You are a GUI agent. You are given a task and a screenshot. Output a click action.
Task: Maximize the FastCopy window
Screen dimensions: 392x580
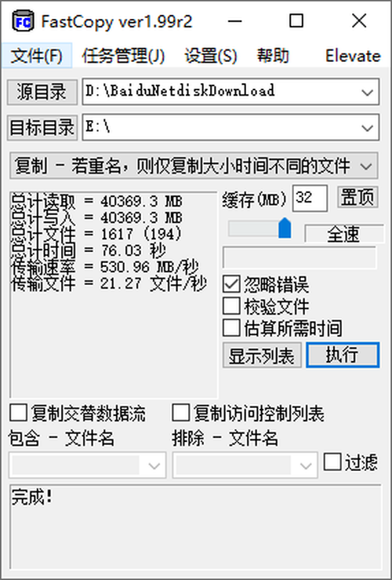[296, 21]
